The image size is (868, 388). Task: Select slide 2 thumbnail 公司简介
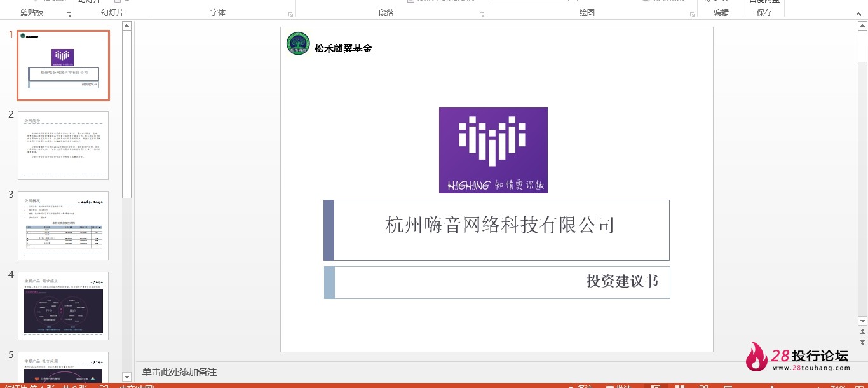point(64,146)
